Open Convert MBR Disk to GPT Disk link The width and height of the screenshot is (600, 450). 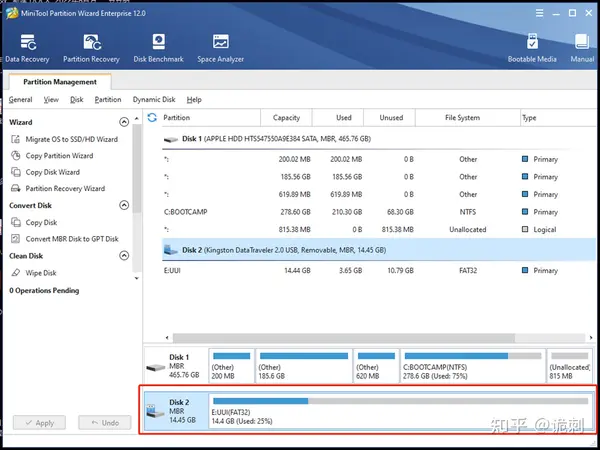[72, 239]
